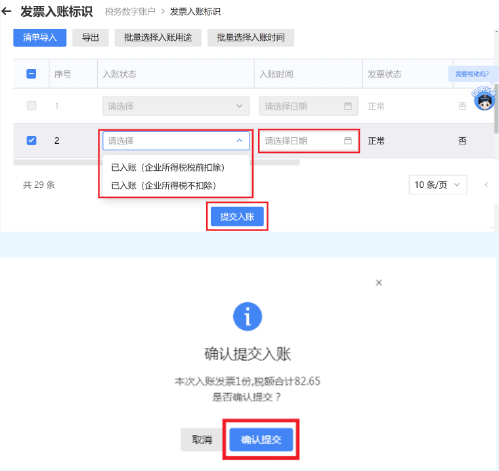Screen dimensions: 499x471
Task: Click the 确认提交 button
Action: point(261,440)
